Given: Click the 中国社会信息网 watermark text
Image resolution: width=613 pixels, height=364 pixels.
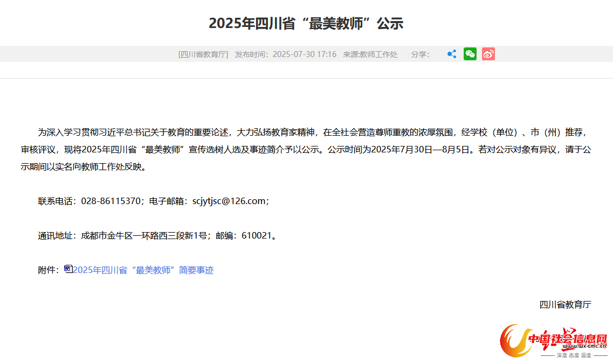Looking at the screenshot, I should [568, 340].
